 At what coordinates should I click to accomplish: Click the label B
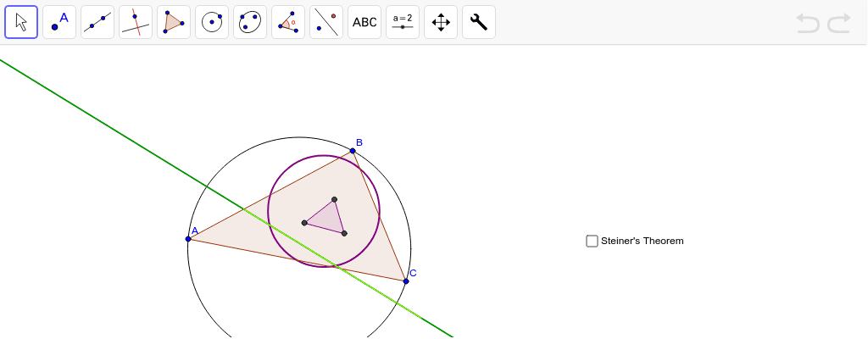tap(359, 142)
